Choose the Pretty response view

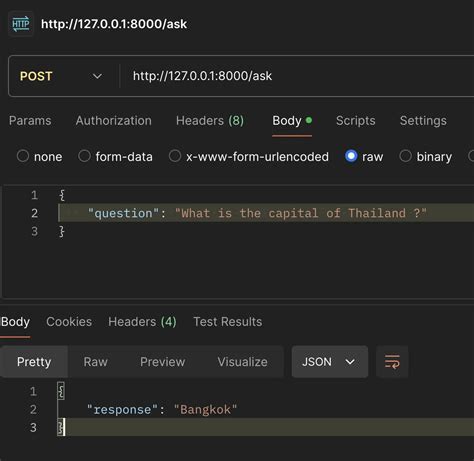34,362
